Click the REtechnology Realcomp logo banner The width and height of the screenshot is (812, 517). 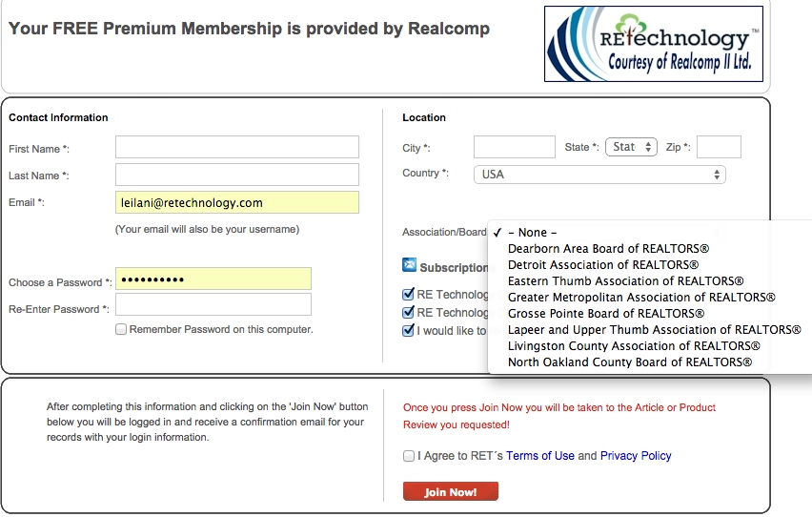[654, 44]
